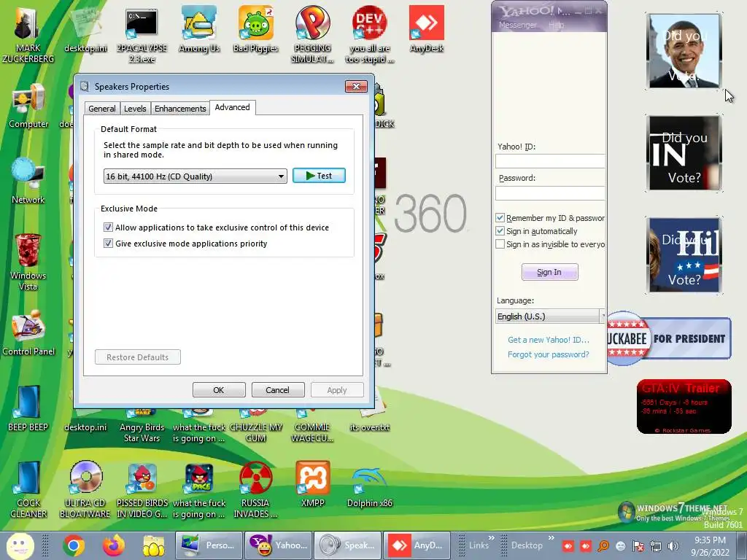Expand the Desktop toolbar chevron

pyautogui.click(x=551, y=537)
